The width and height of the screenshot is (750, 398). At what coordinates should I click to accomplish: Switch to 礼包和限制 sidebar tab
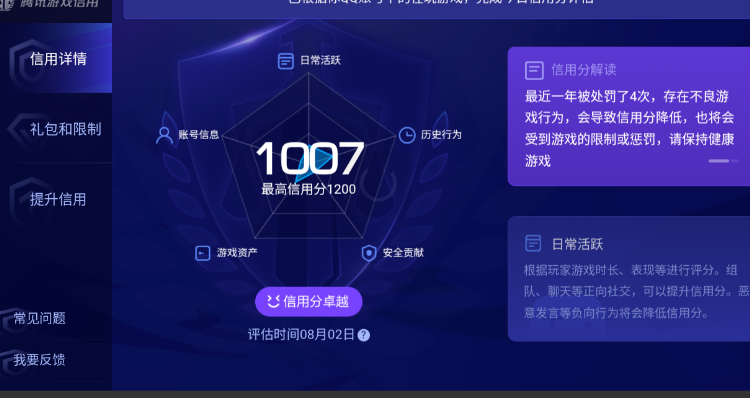(x=56, y=129)
